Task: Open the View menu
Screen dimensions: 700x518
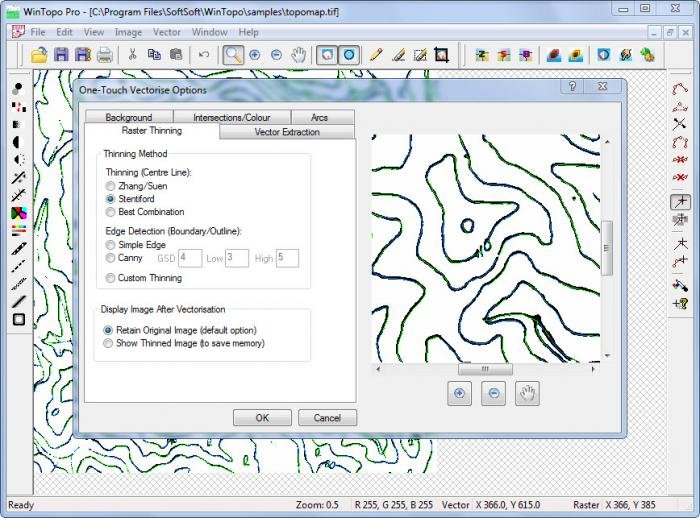Action: pyautogui.click(x=94, y=32)
